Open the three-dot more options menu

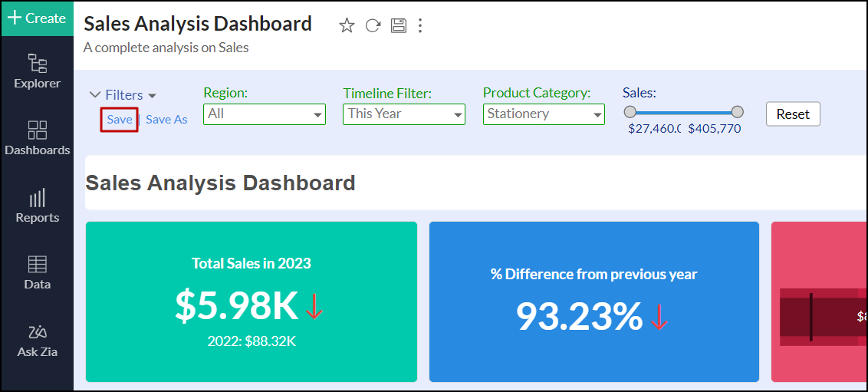point(420,25)
